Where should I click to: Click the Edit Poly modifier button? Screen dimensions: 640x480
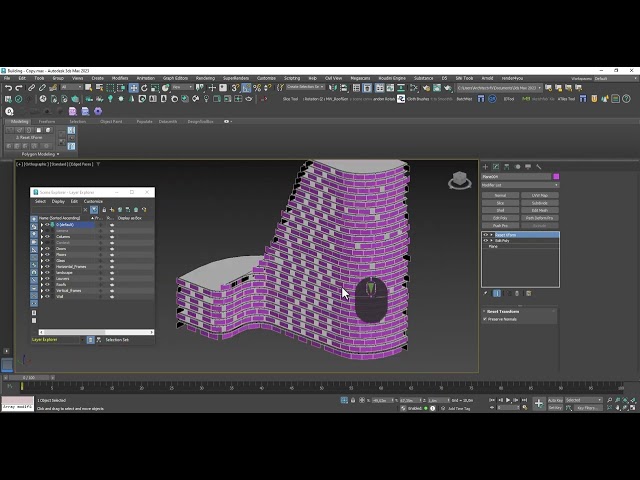(500, 218)
